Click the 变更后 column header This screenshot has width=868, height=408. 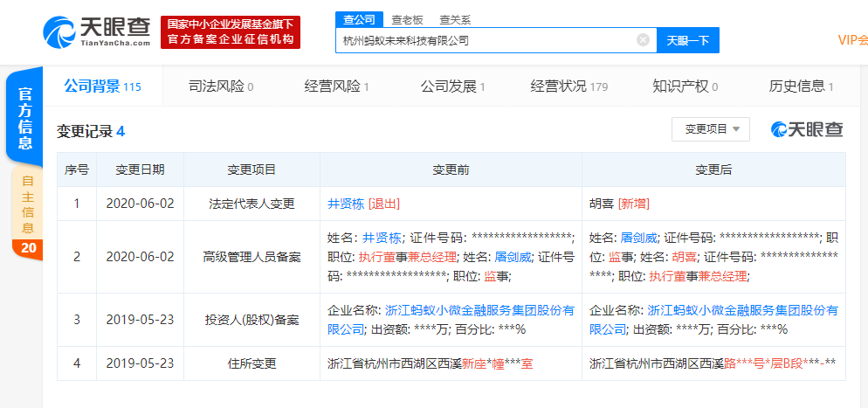click(713, 170)
